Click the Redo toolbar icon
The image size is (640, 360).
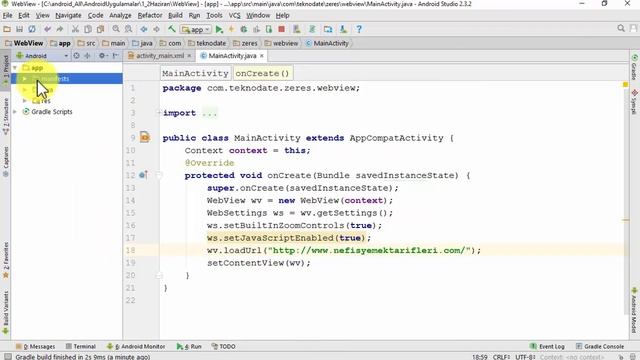pos(60,29)
